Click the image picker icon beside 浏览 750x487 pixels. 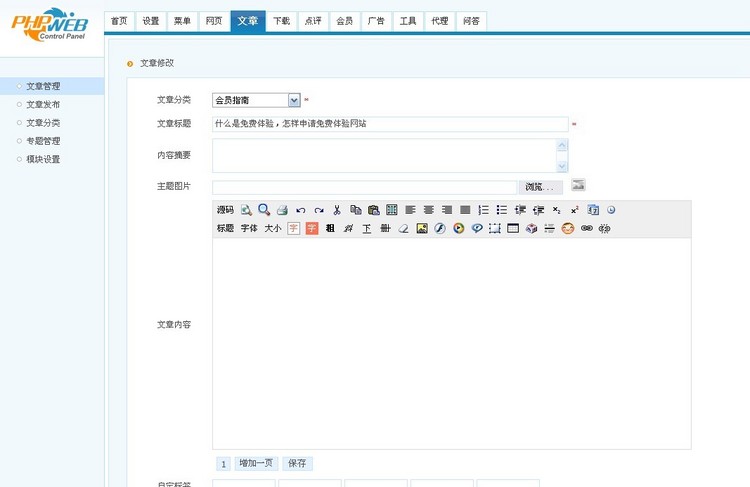[x=578, y=185]
